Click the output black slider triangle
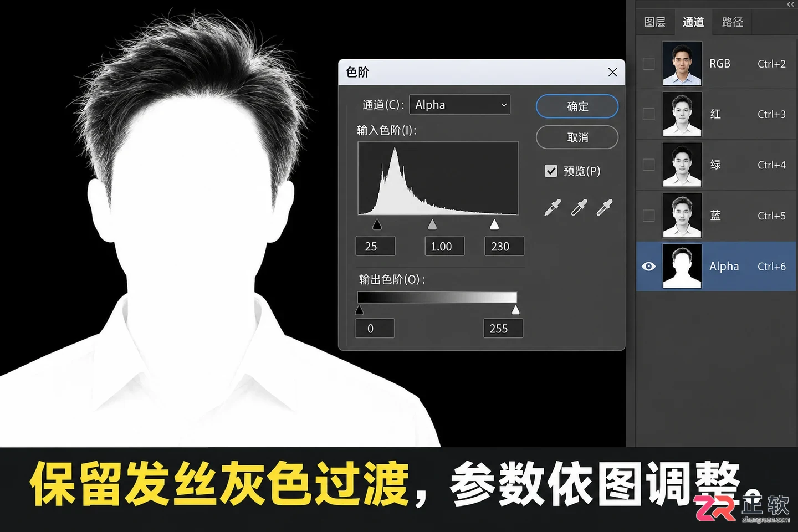Image resolution: width=798 pixels, height=532 pixels. [359, 310]
